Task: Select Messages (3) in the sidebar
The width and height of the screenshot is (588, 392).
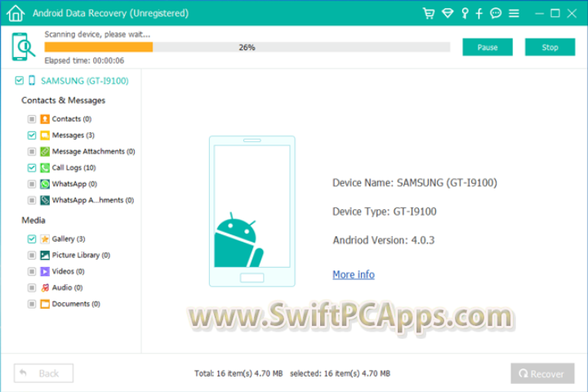Action: pos(73,135)
